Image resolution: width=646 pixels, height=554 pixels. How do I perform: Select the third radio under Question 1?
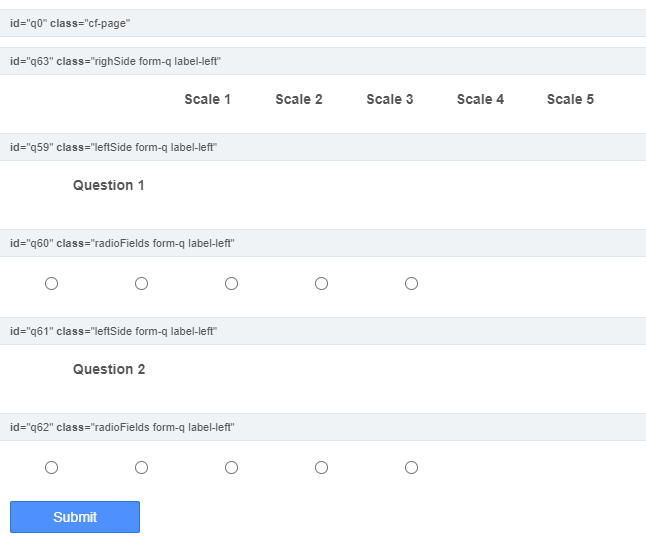232,283
